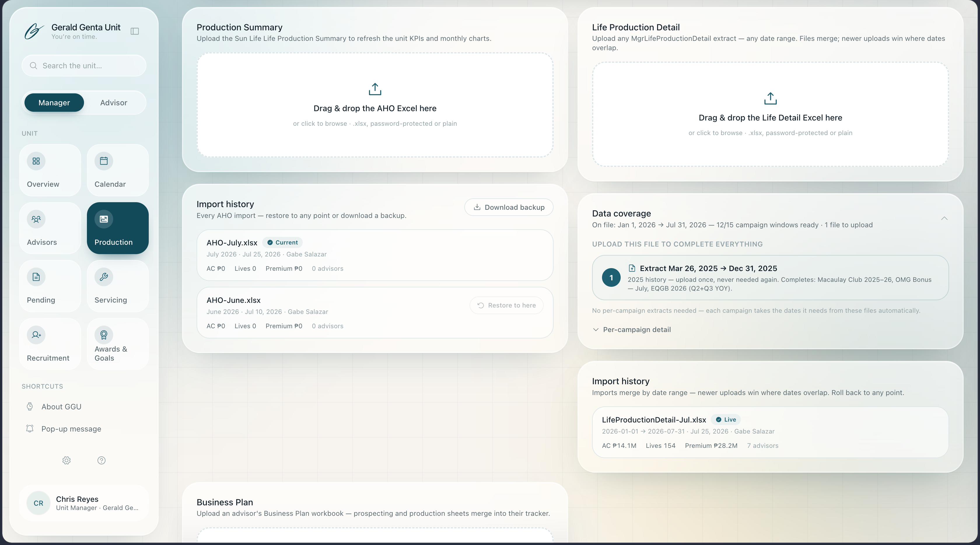980x545 pixels.
Task: Go to the Servicing section
Action: pyautogui.click(x=118, y=286)
